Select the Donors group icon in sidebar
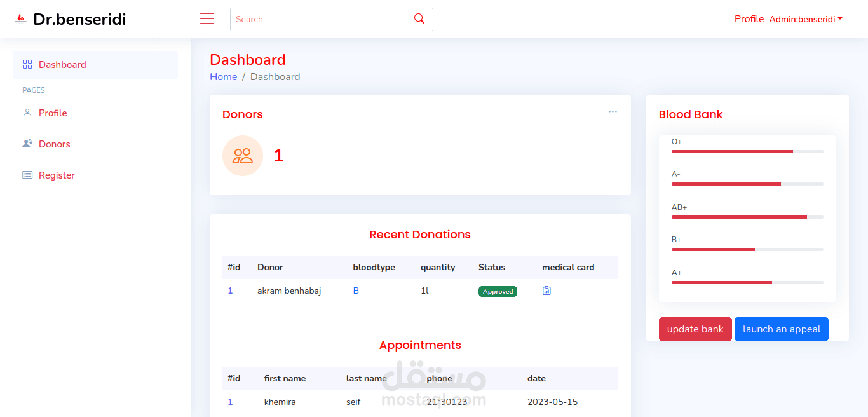Viewport: 868px width, 417px height. (27, 144)
